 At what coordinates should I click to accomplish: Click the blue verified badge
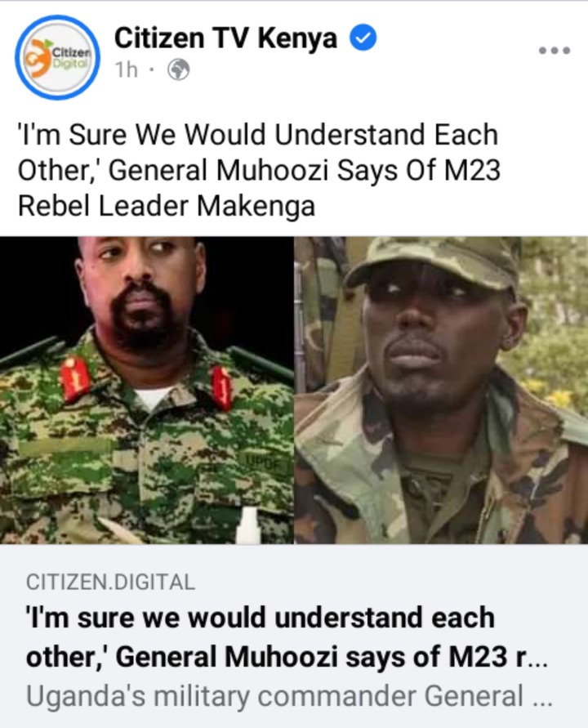pos(363,38)
